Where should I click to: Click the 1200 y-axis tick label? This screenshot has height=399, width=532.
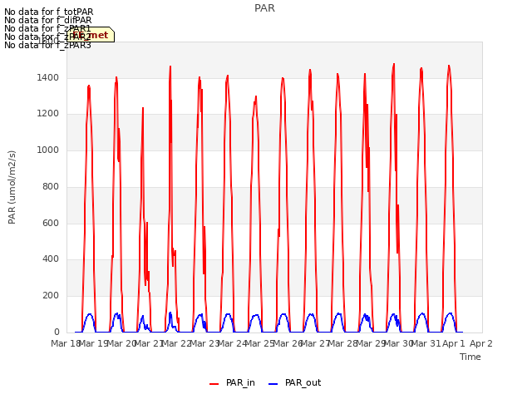point(48,114)
